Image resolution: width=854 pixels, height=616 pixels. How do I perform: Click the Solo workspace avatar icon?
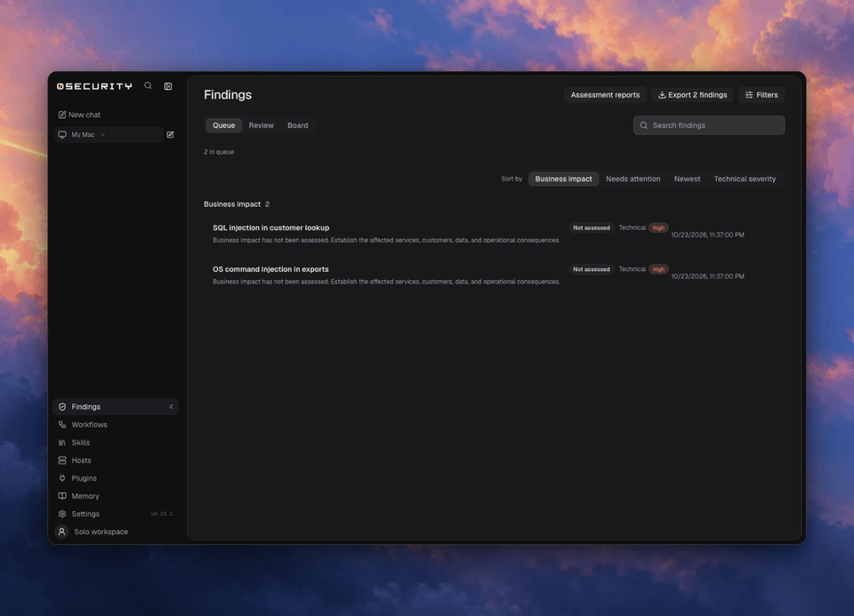61,532
